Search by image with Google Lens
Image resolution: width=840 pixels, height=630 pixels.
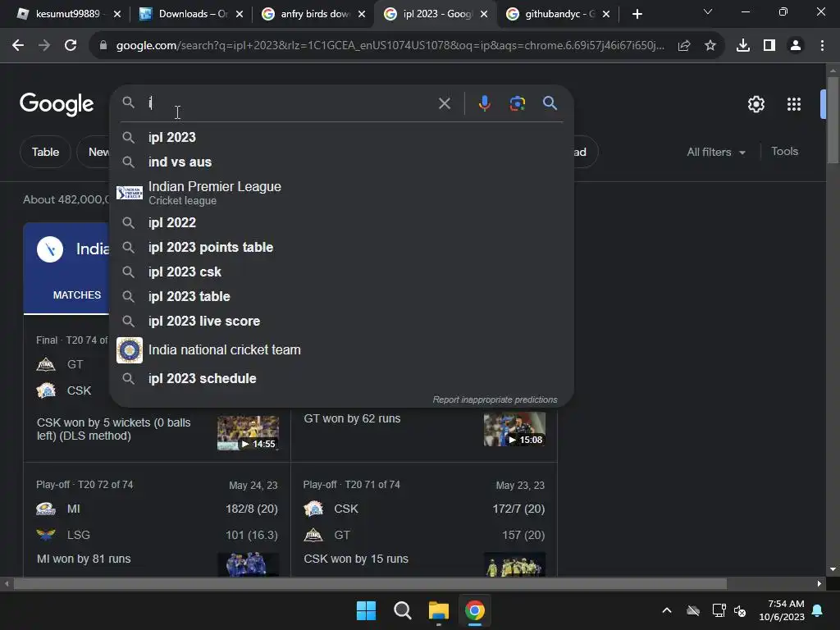click(517, 103)
